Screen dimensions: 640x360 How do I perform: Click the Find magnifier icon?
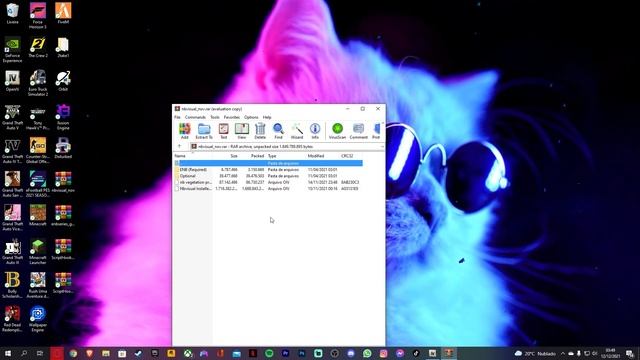pos(278,131)
